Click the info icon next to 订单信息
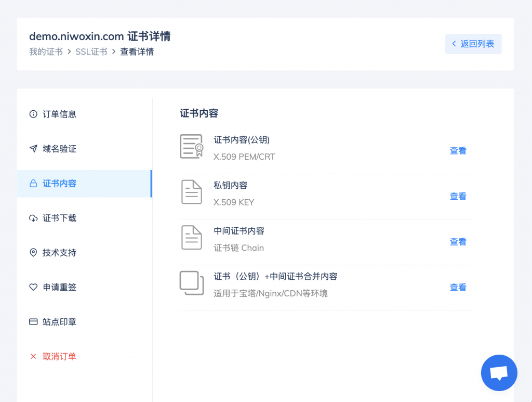Viewport: 532px width, 402px height. pyautogui.click(x=33, y=114)
